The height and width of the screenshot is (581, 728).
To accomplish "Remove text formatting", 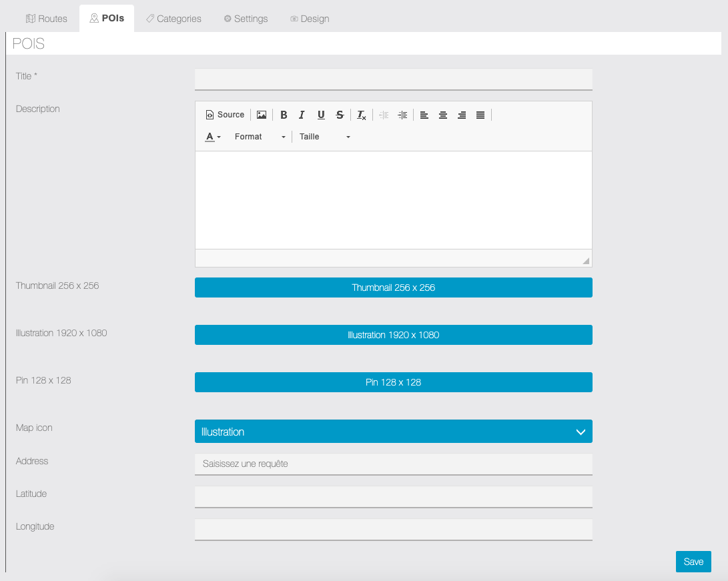I will [x=361, y=115].
